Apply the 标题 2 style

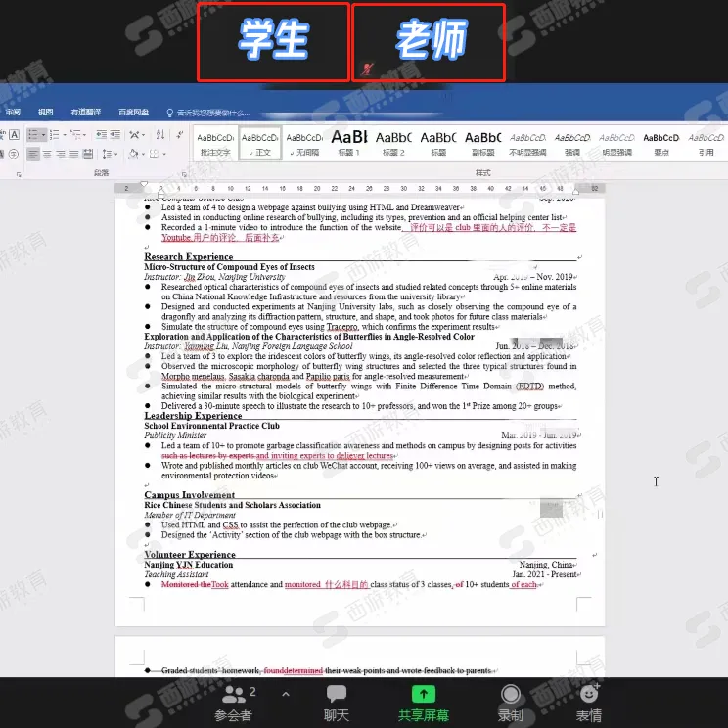click(x=393, y=144)
